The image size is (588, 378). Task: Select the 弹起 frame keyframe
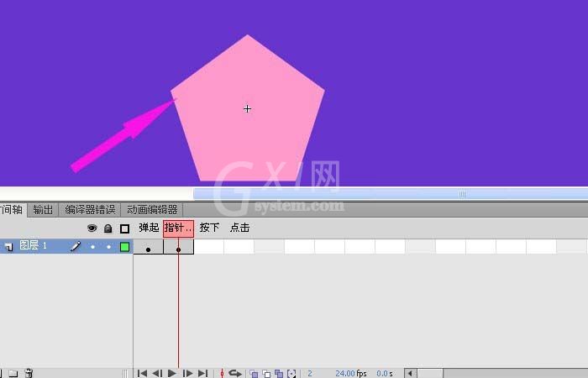point(149,247)
